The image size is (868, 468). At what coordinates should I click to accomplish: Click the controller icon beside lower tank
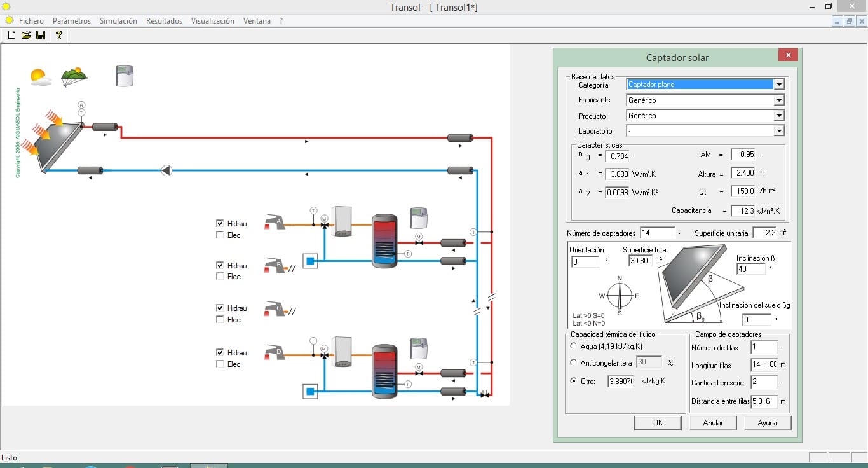(x=418, y=348)
